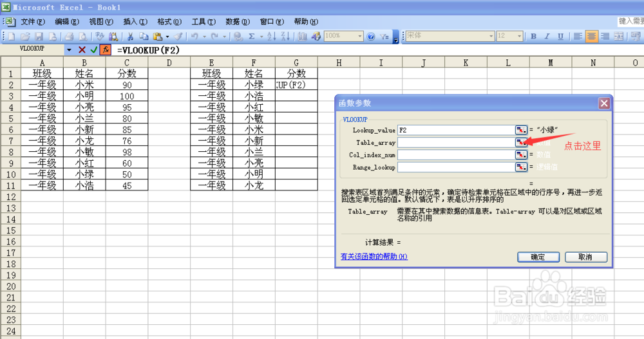Click the Sort Descending icon

point(285,37)
